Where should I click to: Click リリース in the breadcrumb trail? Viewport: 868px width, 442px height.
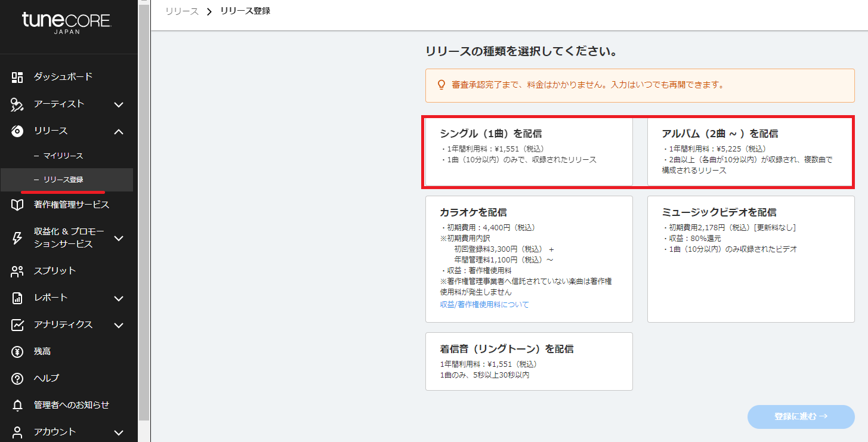[181, 10]
